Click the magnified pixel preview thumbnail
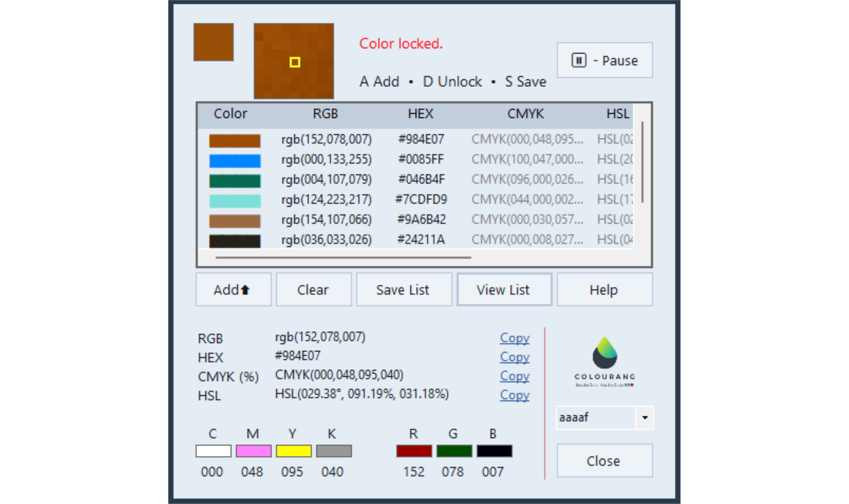The image size is (849, 504). (294, 61)
